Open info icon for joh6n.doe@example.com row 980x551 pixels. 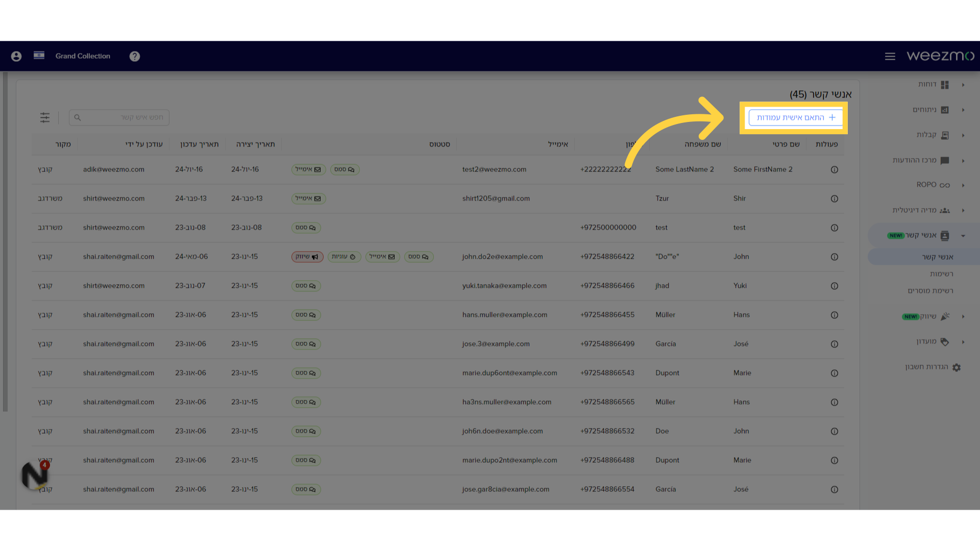tap(835, 431)
